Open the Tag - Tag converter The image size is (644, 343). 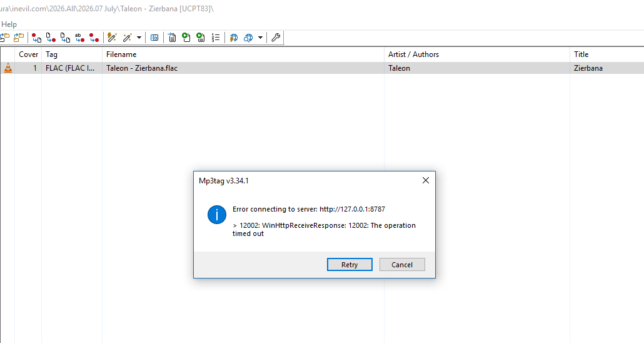(x=94, y=38)
